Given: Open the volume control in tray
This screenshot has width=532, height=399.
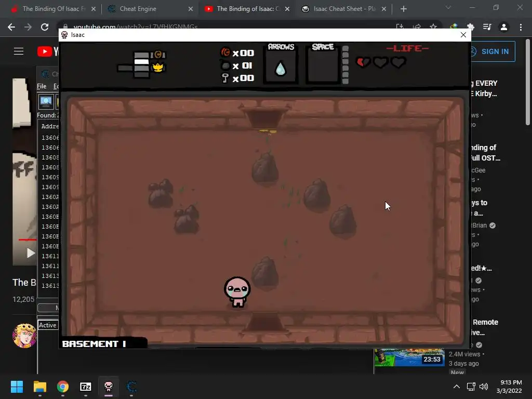Looking at the screenshot, I should click(x=484, y=387).
